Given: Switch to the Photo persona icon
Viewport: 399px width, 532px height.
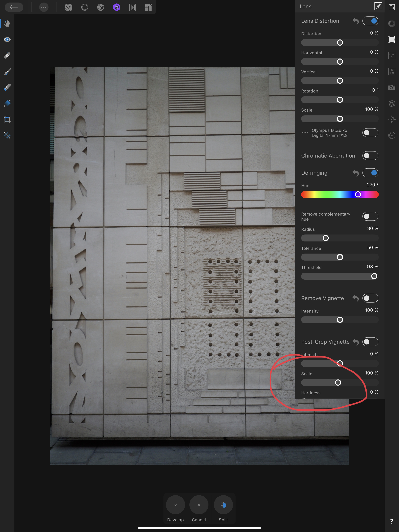Looking at the screenshot, I should pos(69,7).
